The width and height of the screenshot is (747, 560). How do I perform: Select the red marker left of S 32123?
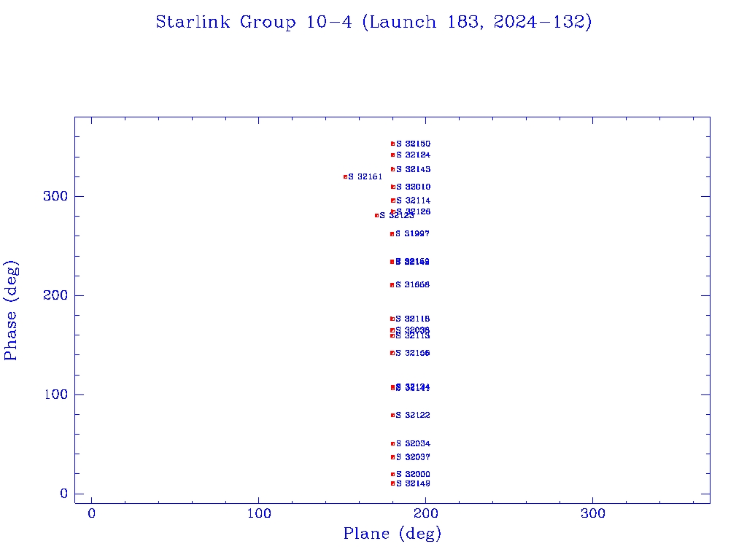point(377,216)
